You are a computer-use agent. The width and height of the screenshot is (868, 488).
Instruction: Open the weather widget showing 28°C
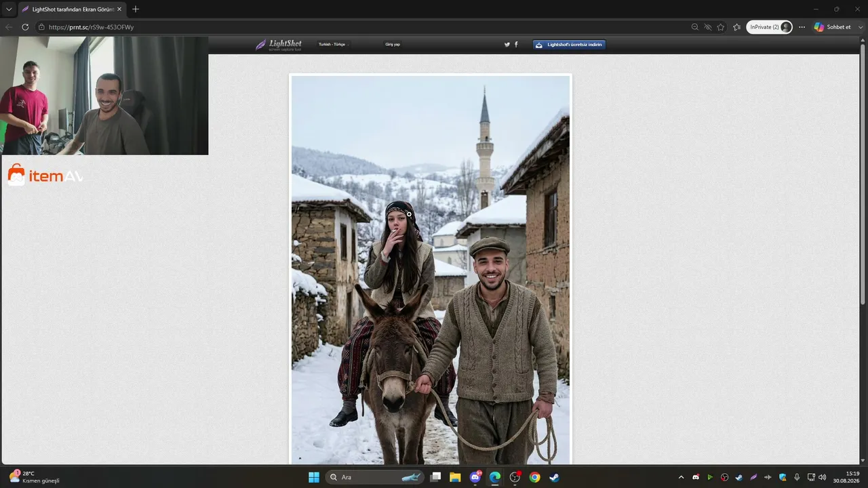coord(35,477)
